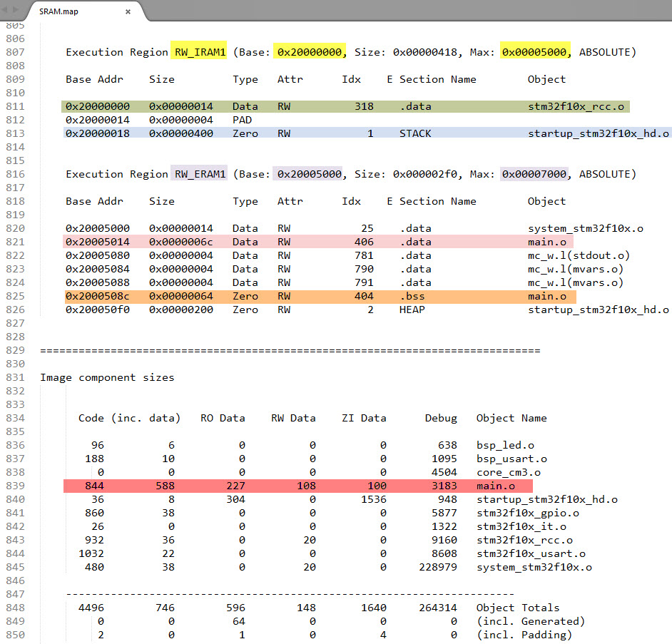This screenshot has width=672, height=644.
Task: Click size 0x0000006c on line 821
Action: 181,242
